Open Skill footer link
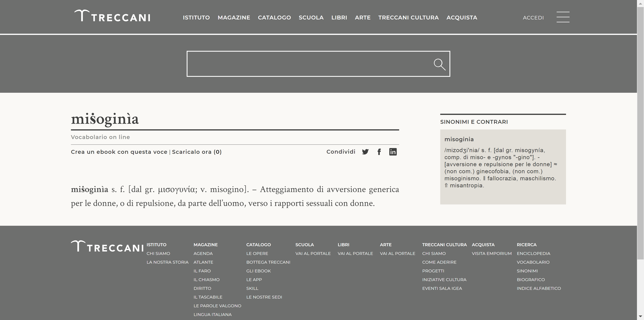Viewport: 644px width, 320px height. [x=252, y=288]
